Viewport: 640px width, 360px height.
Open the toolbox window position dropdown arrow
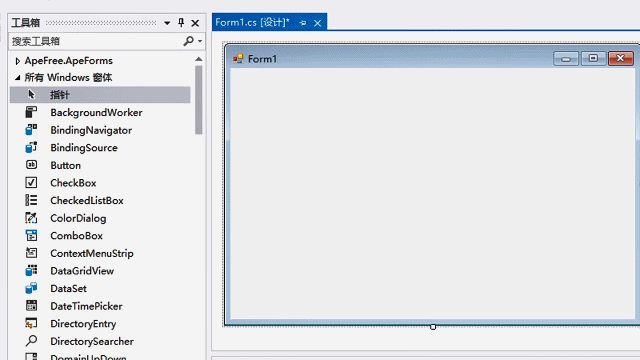tap(167, 23)
